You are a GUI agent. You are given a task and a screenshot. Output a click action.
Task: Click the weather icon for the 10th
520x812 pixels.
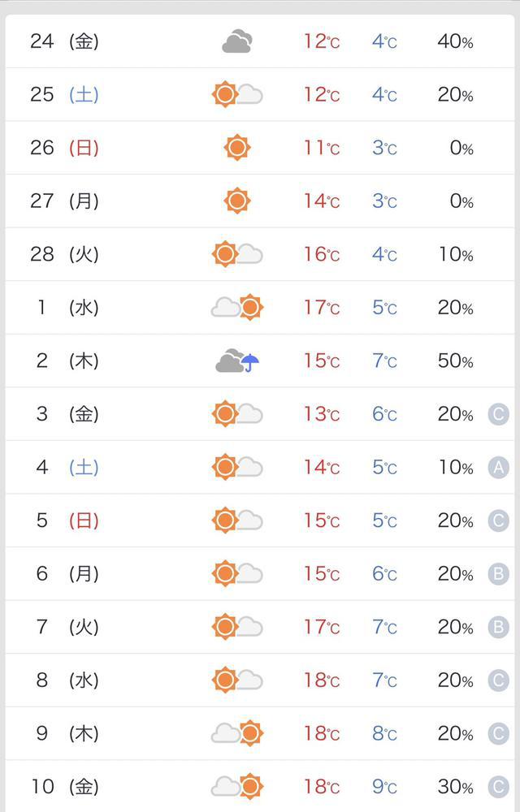click(x=237, y=787)
